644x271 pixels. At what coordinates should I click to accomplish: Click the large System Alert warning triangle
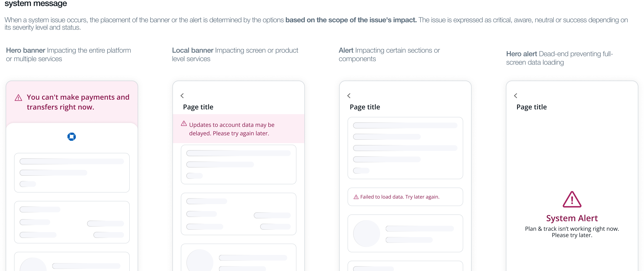(x=572, y=199)
